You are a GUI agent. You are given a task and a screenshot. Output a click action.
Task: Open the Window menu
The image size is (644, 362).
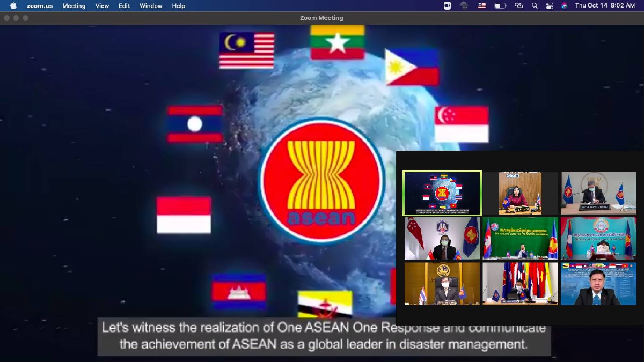pyautogui.click(x=150, y=5)
